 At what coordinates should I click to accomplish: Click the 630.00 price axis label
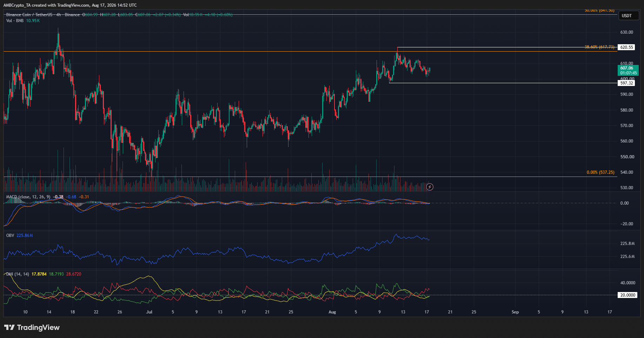(627, 32)
